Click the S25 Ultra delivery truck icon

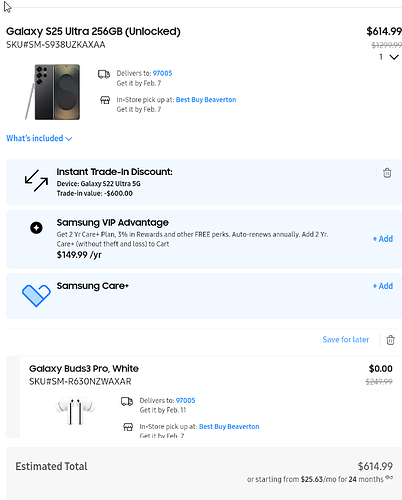click(x=104, y=74)
